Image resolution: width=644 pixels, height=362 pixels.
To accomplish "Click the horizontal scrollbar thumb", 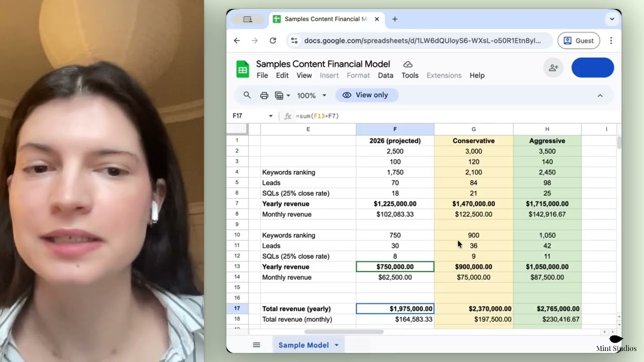I will point(344,332).
